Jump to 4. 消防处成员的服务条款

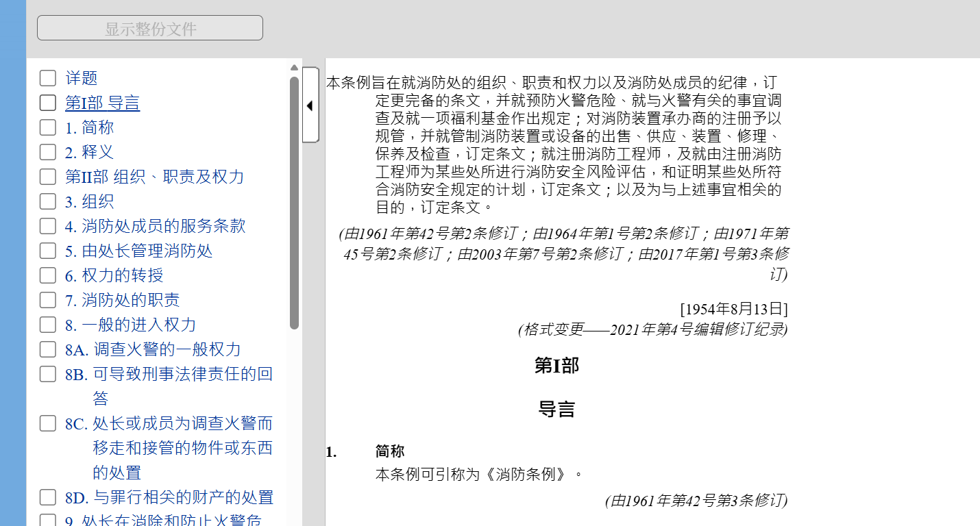pyautogui.click(x=155, y=226)
